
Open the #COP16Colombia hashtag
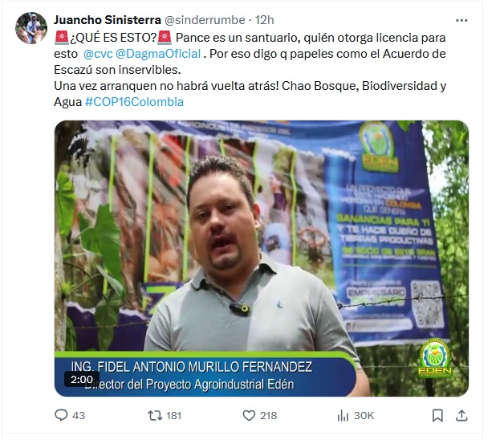134,102
